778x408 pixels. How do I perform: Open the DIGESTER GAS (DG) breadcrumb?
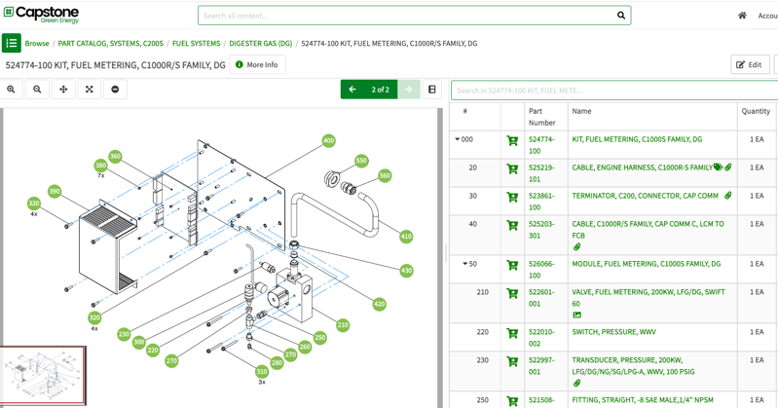point(260,43)
